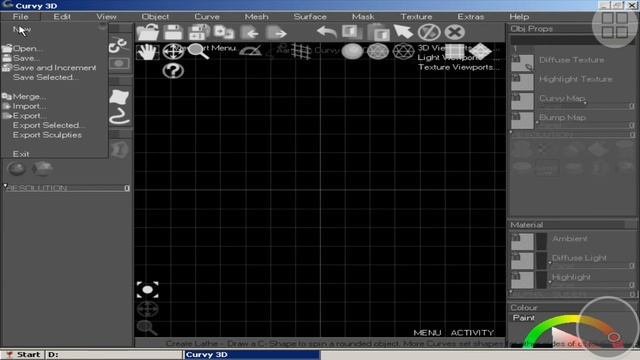The height and width of the screenshot is (360, 640).
Task: Open the Mesh menu
Action: 256,17
